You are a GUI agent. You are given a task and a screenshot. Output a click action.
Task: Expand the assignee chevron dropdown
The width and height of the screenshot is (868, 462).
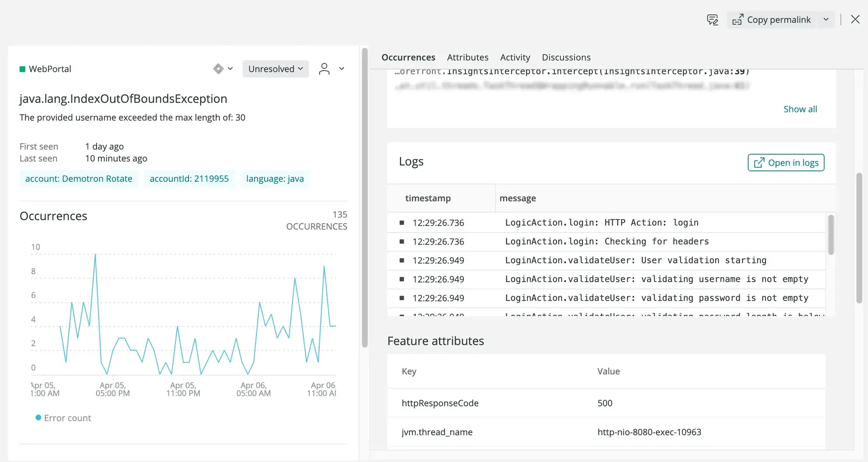click(342, 69)
